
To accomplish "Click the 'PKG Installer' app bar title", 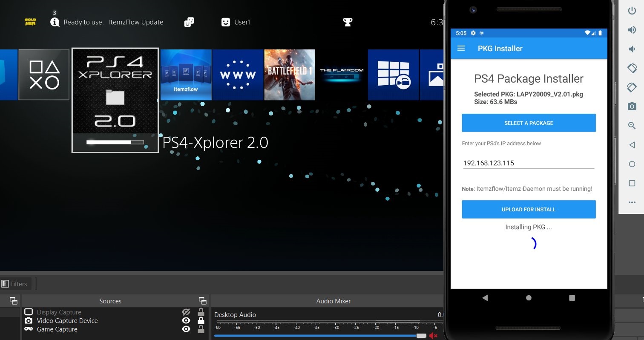I will (x=500, y=49).
